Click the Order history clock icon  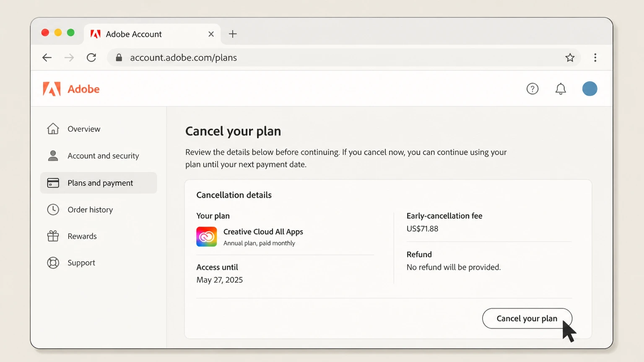(53, 209)
